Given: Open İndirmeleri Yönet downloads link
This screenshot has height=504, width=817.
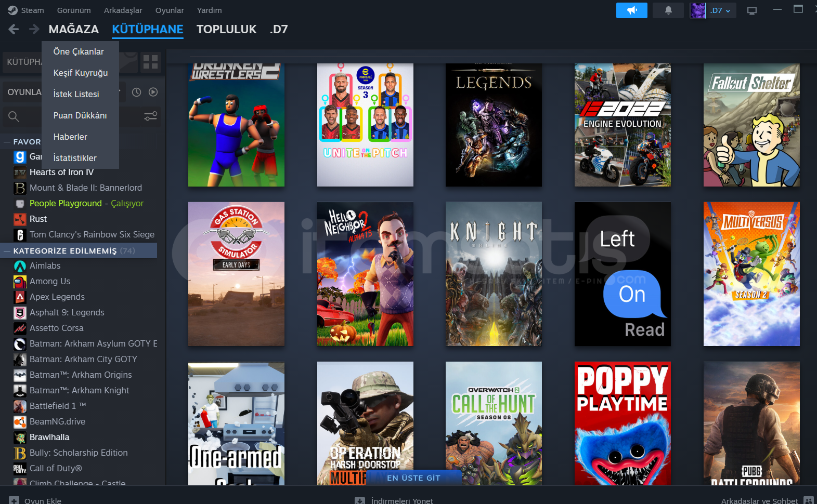Looking at the screenshot, I should [x=394, y=500].
